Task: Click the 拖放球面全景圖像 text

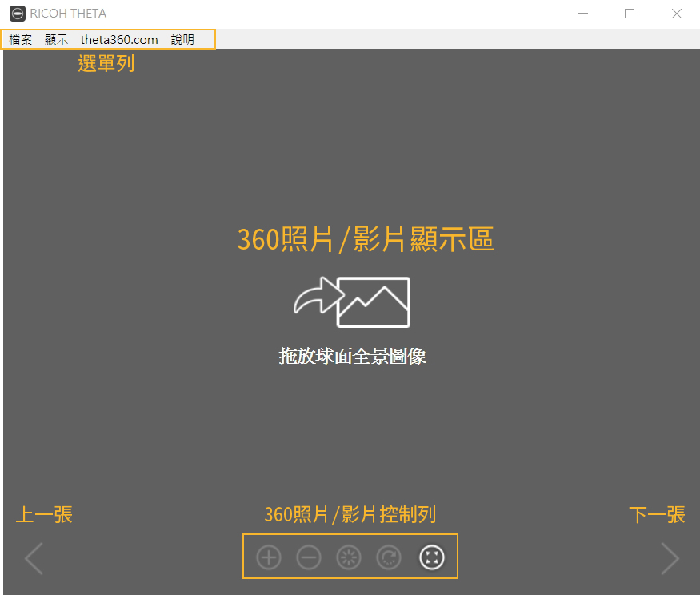Action: 352,357
